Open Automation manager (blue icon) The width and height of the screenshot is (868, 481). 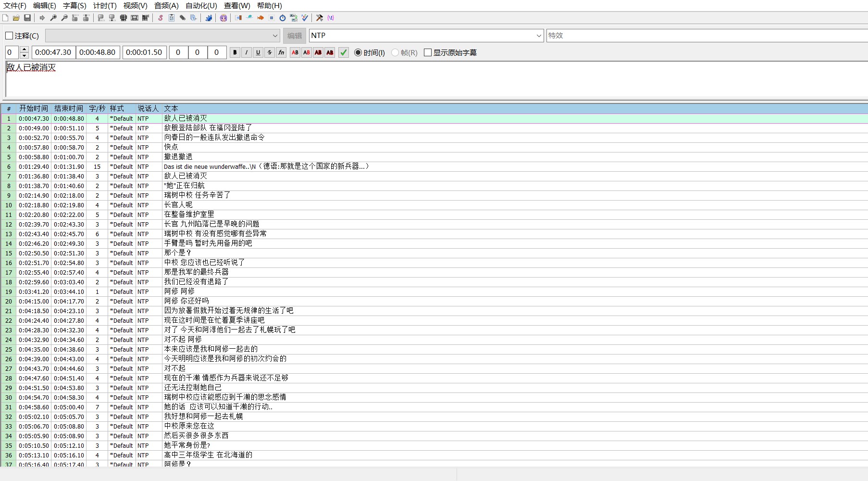(209, 18)
